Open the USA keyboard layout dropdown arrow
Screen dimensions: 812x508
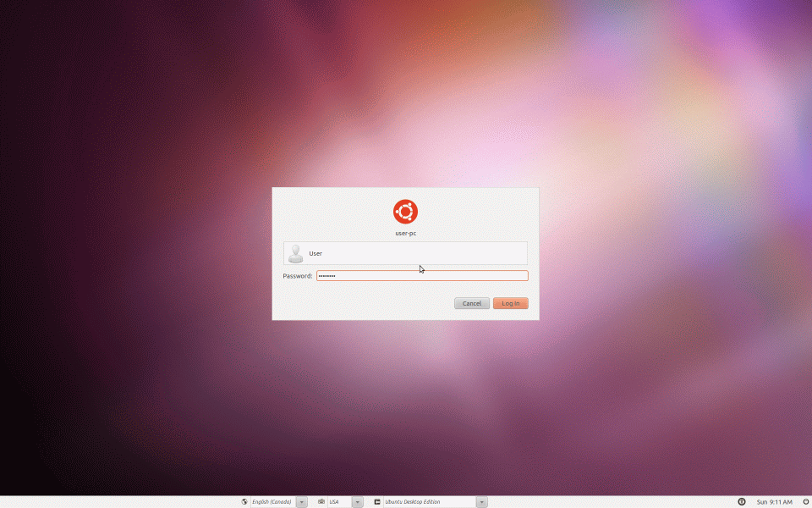coord(356,501)
